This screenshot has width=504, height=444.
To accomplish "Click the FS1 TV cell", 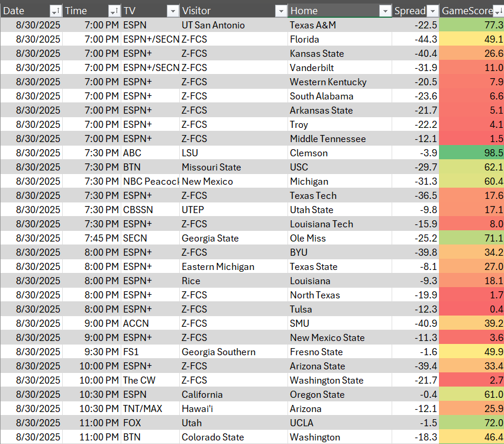I will 150,352.
